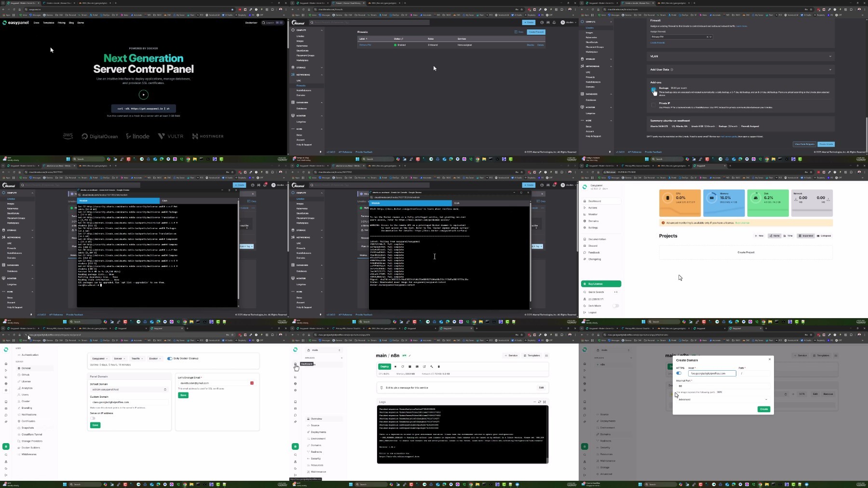Screen dimensions: 868x488
Task: Select Weblish tab in docker pull console
Action: tap(410, 203)
